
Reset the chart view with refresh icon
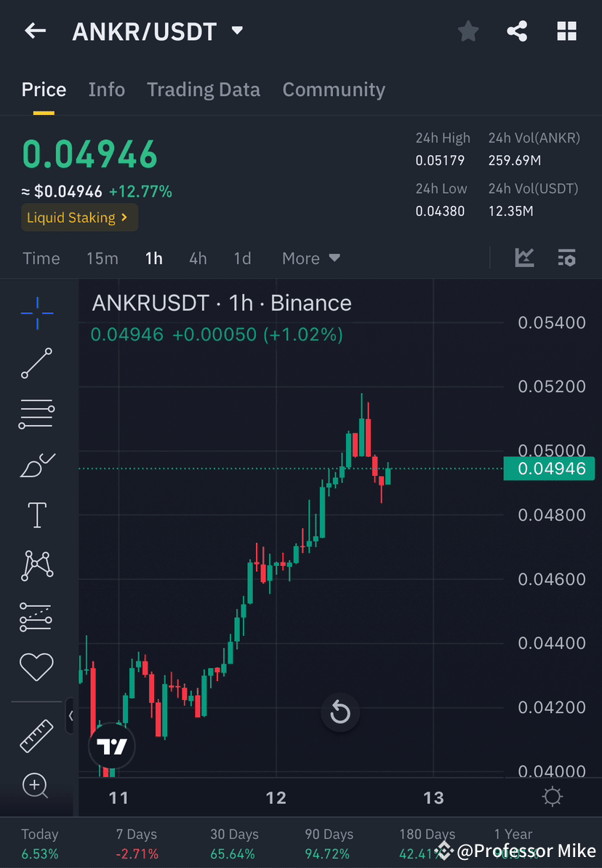pyautogui.click(x=340, y=712)
